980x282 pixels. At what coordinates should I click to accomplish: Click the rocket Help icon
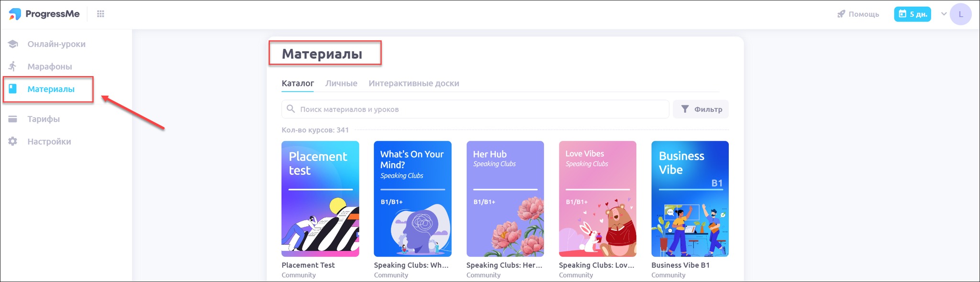[841, 14]
